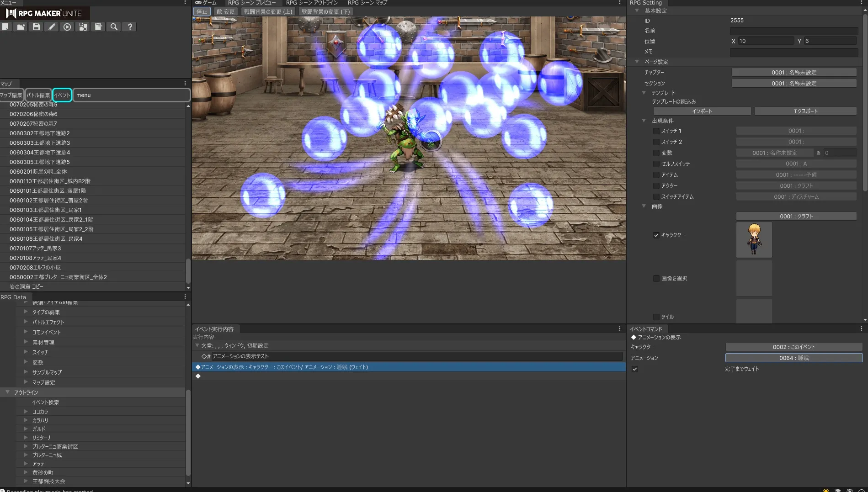Screen dimensions: 868x492
Task: Switch to the RPG シーン マップ tab
Action: tap(367, 3)
